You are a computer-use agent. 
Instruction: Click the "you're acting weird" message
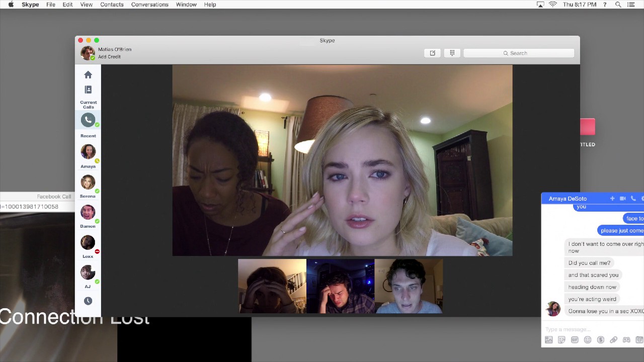592,299
